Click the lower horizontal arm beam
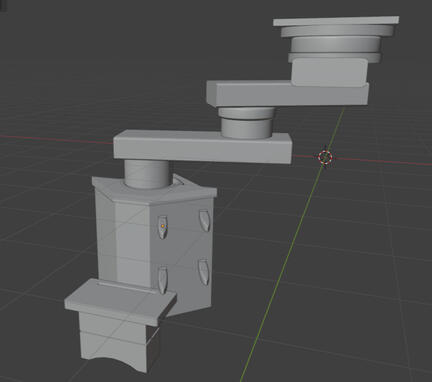This screenshot has width=432, height=382. tap(202, 147)
